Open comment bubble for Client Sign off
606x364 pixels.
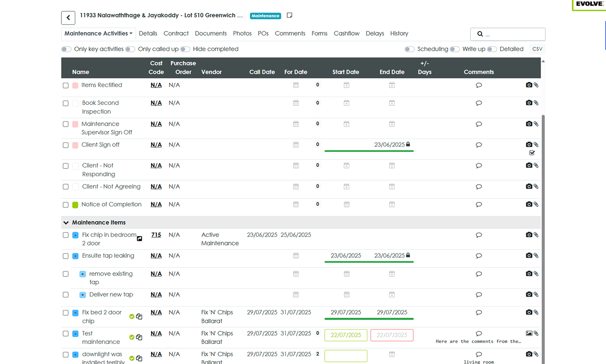point(479,145)
